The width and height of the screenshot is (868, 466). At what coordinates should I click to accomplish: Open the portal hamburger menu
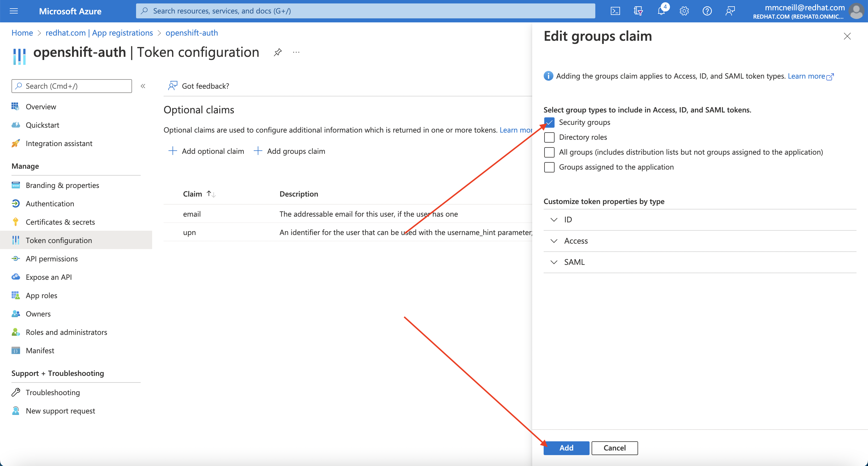pos(14,11)
